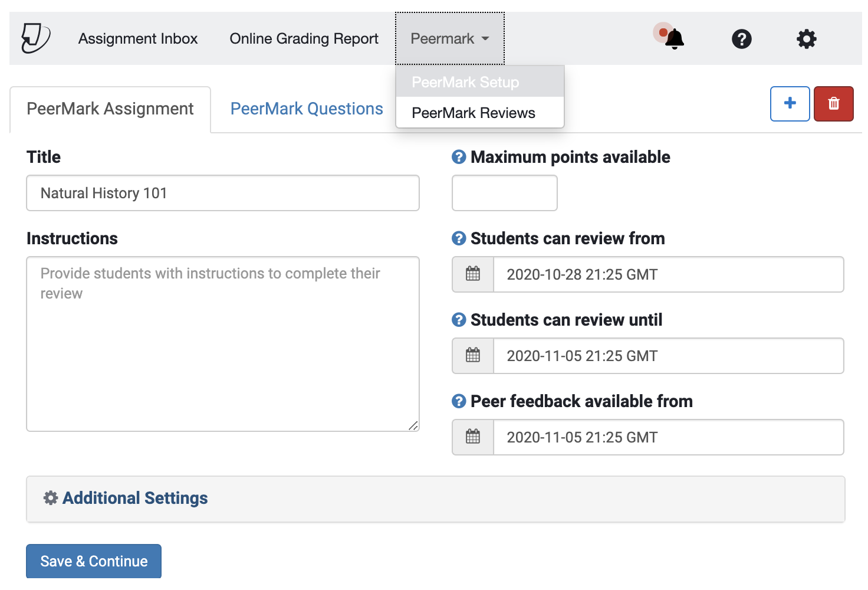This screenshot has width=868, height=590.
Task: Open the settings gear icon in navbar
Action: pyautogui.click(x=807, y=39)
